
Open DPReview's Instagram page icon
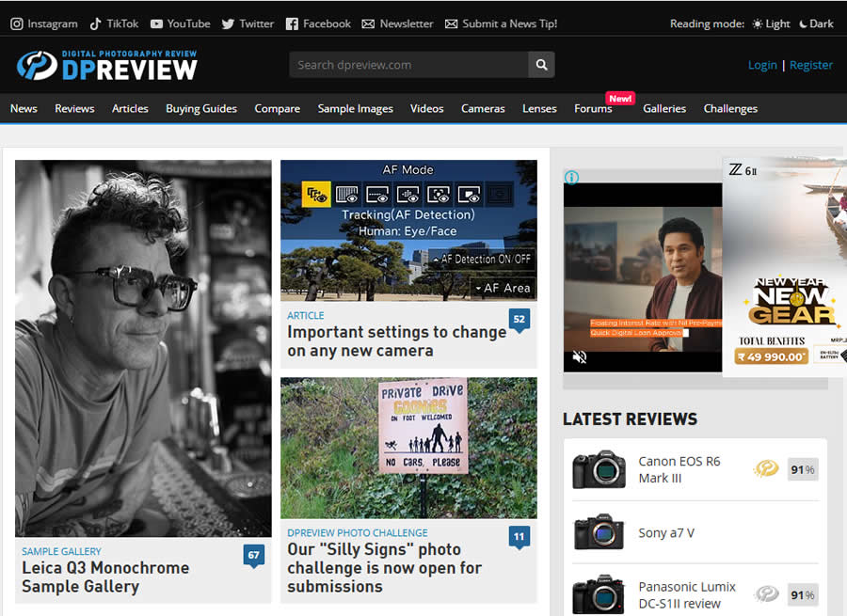tap(15, 24)
